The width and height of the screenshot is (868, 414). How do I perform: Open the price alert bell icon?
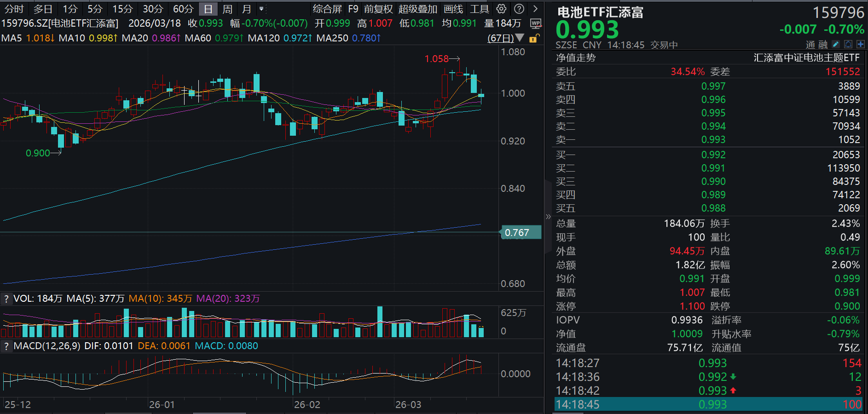(848, 45)
